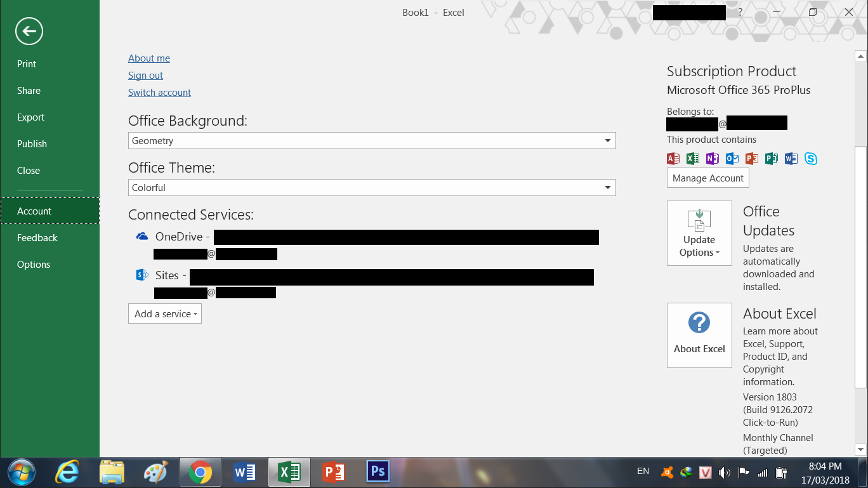This screenshot has width=868, height=488.
Task: Click the vertical scrollbar up arrow
Action: [860, 56]
